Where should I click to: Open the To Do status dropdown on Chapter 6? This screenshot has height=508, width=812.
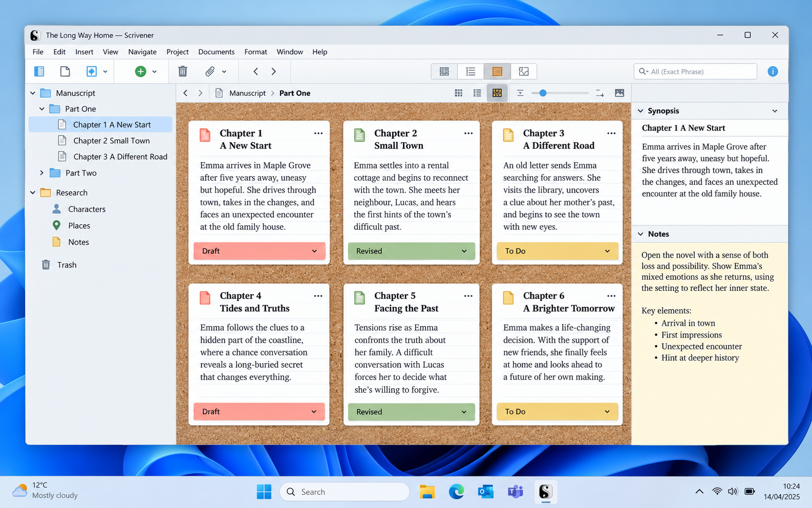point(558,412)
